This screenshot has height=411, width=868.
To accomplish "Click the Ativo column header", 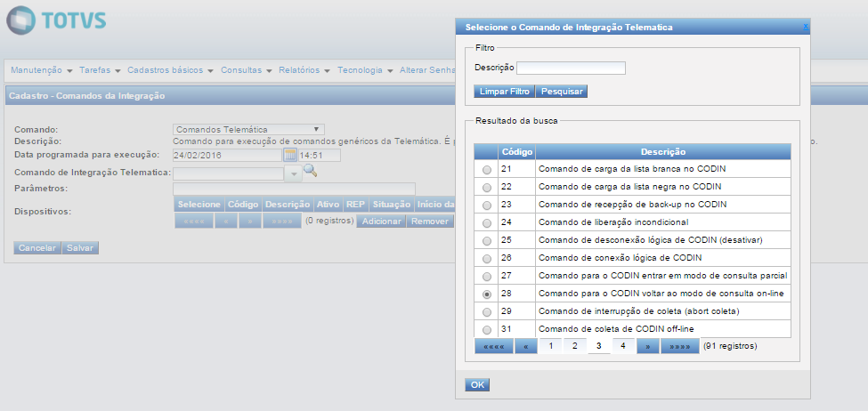I will [x=329, y=204].
